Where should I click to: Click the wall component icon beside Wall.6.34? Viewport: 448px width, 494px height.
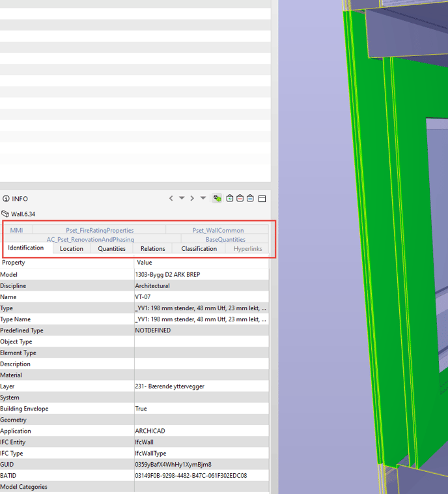tap(5, 214)
